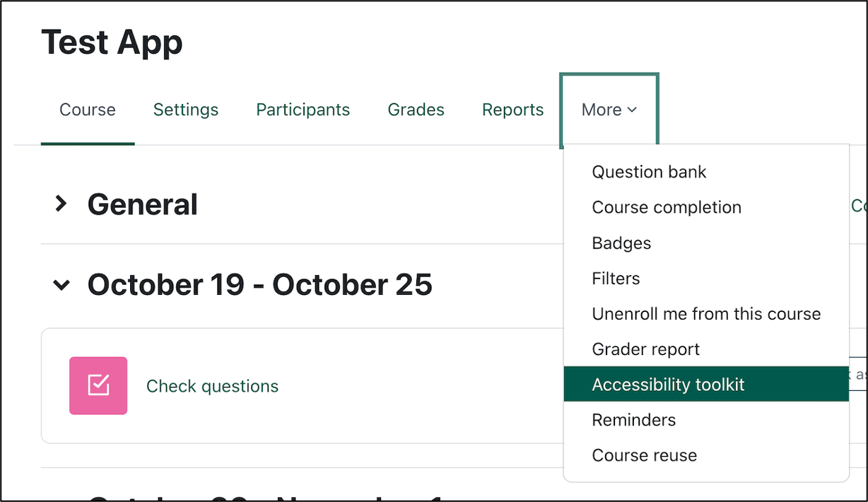Image resolution: width=868 pixels, height=502 pixels.
Task: Choose Unenroll me from this course
Action: coord(706,313)
